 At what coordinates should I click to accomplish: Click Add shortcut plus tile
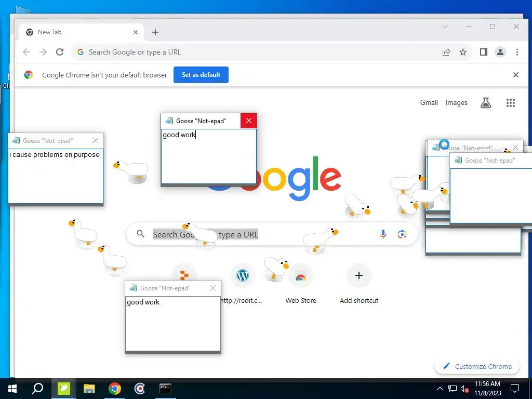click(x=359, y=283)
